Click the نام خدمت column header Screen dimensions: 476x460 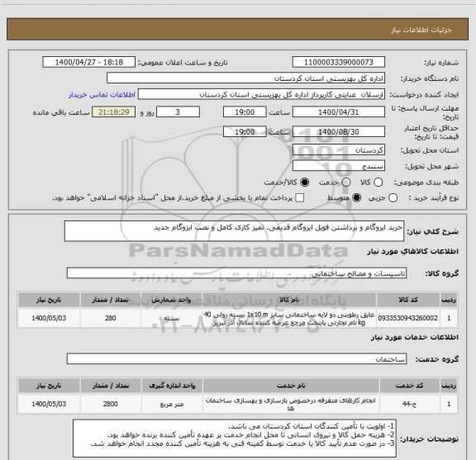[291, 386]
